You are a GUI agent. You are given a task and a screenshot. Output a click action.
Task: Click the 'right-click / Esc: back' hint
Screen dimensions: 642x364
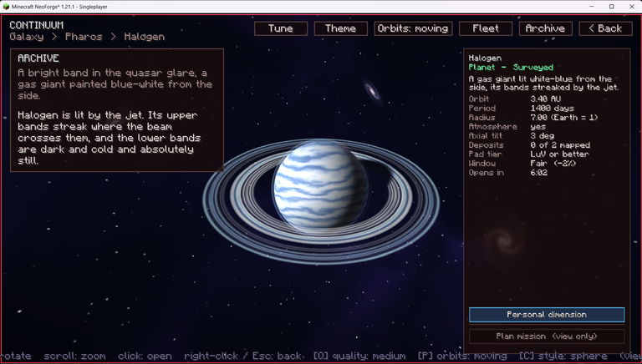(x=242, y=356)
